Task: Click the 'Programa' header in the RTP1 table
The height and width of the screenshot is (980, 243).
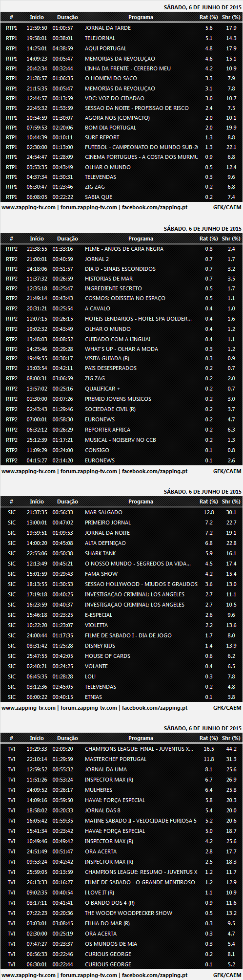Action: 141,17
